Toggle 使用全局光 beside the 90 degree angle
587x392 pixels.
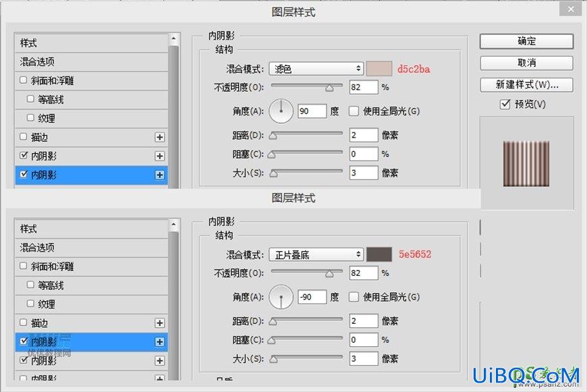tap(354, 111)
